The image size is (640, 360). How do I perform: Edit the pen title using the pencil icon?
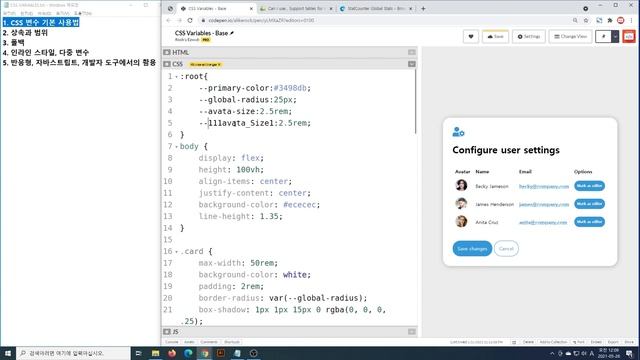(232, 33)
